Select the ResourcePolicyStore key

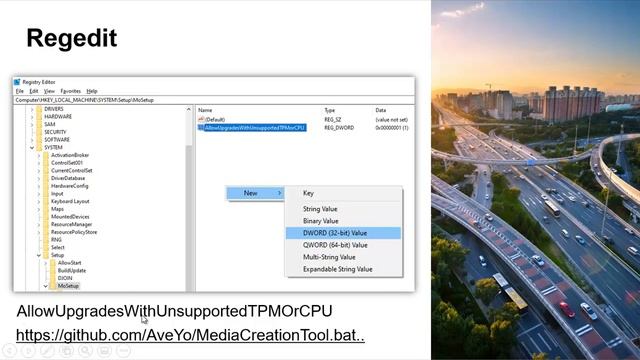(x=74, y=232)
